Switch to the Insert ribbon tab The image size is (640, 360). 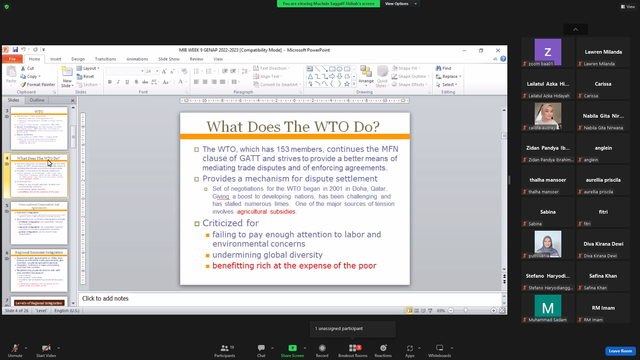point(56,59)
